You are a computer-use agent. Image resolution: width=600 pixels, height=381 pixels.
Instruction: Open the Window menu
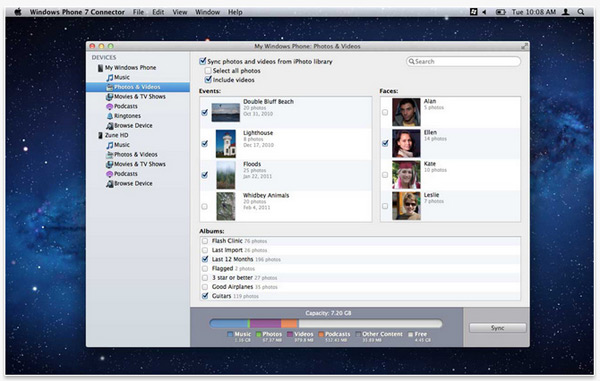pos(207,12)
